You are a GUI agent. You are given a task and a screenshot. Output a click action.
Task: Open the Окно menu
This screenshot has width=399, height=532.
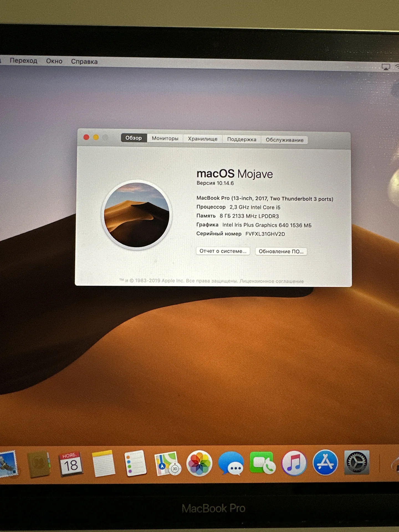[54, 61]
